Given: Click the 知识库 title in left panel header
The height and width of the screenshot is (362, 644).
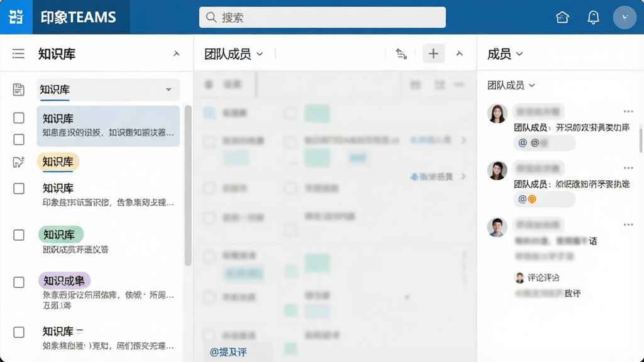Looking at the screenshot, I should coord(57,54).
